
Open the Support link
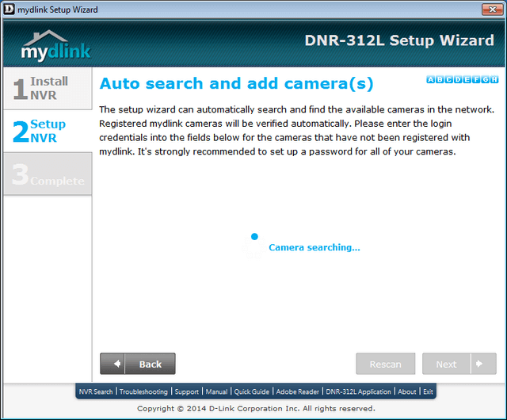coord(187,391)
